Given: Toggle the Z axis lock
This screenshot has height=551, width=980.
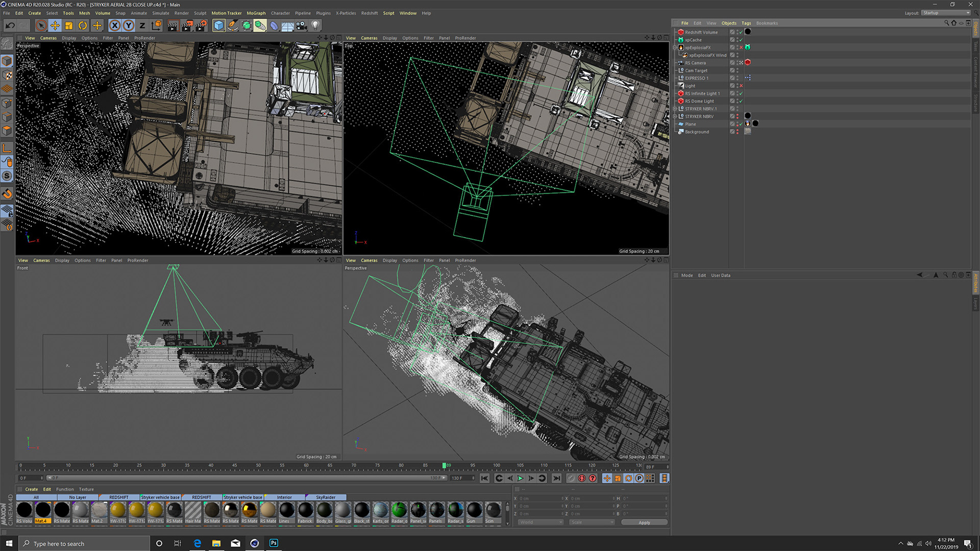Looking at the screenshot, I should click(x=142, y=25).
